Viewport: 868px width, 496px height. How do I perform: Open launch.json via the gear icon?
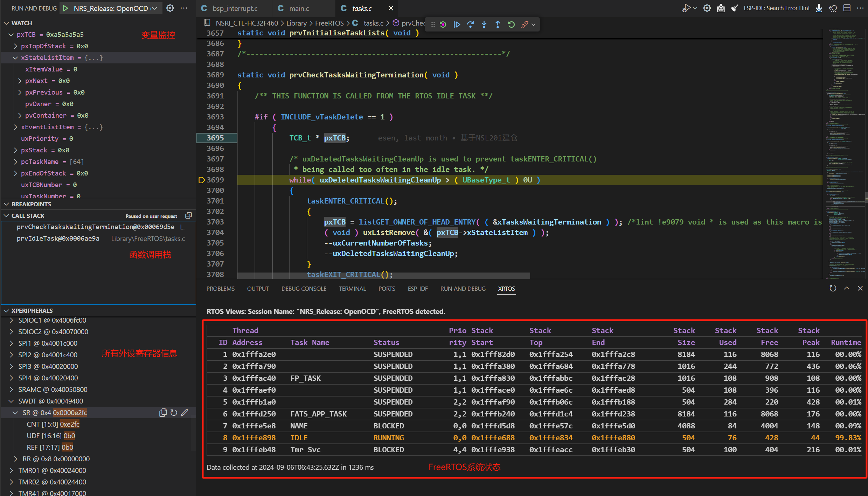[170, 8]
